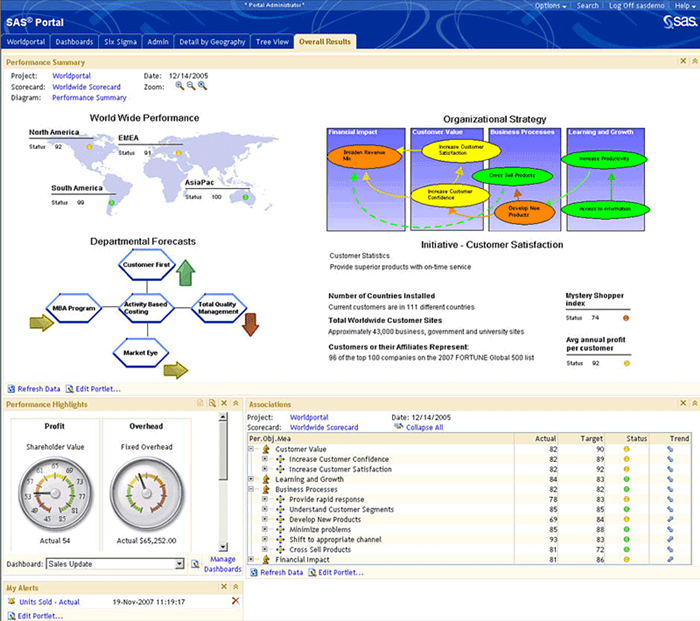
Task: Open the Detail by Geography tab
Action: coord(214,42)
